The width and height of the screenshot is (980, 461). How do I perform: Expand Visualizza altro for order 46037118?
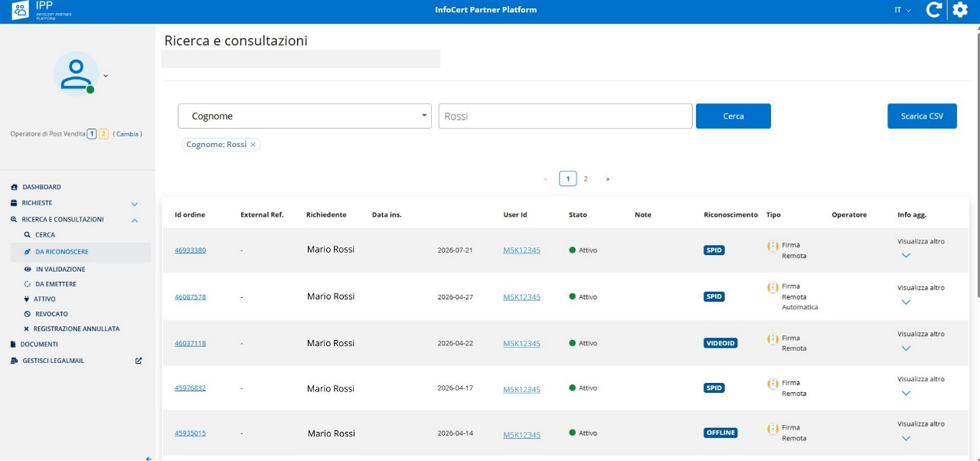click(x=906, y=348)
